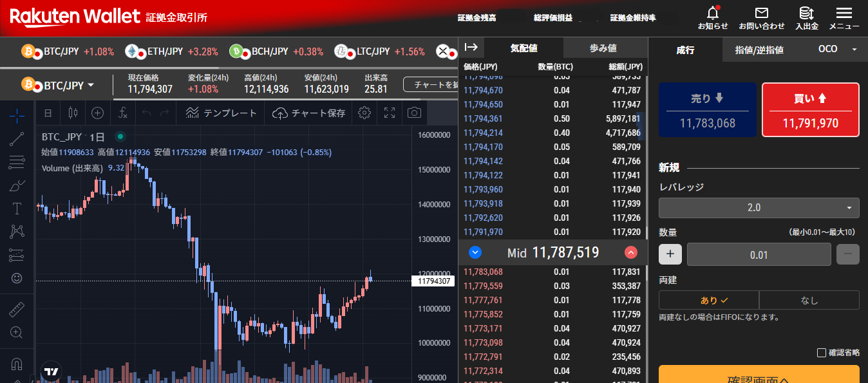Enable the 確認省略 checkbox
Screen dimensions: 868x383
(821, 352)
